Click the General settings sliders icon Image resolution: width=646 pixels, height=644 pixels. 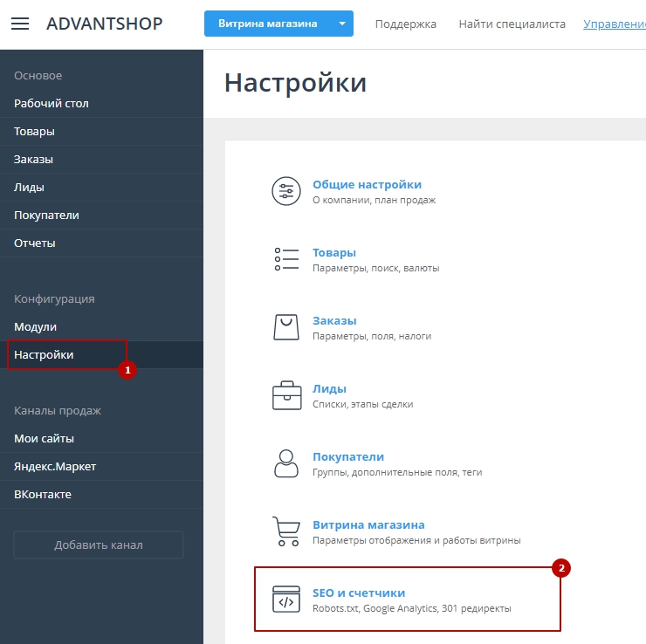point(286,192)
